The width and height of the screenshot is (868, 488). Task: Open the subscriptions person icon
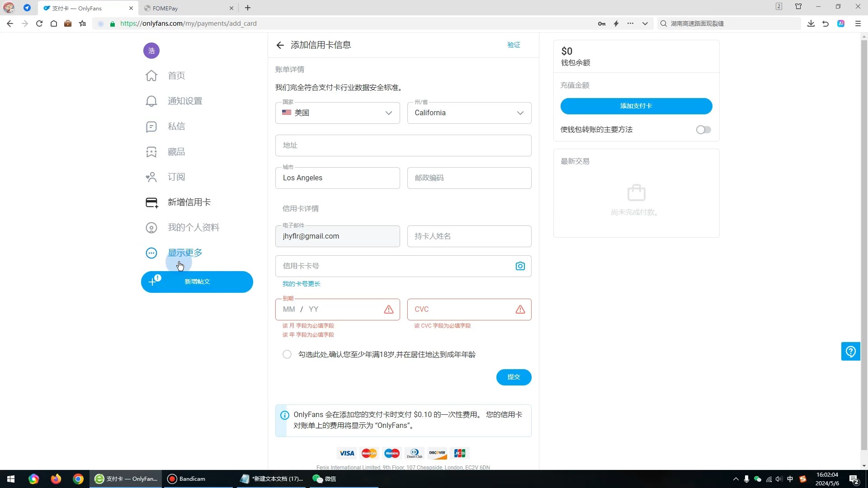[151, 177]
